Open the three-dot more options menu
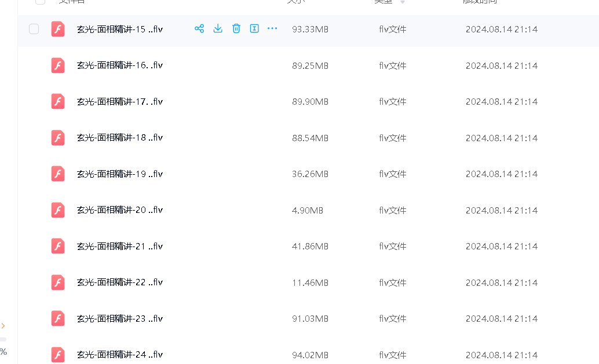599x364 pixels. coord(272,28)
